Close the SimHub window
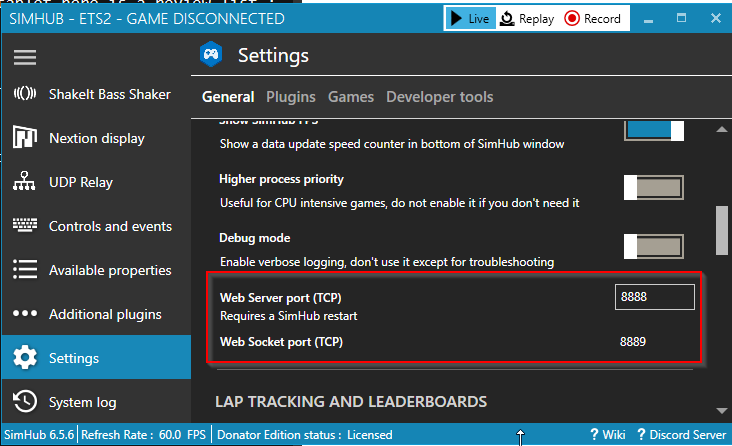Screen dimensions: 732x446 (716, 19)
